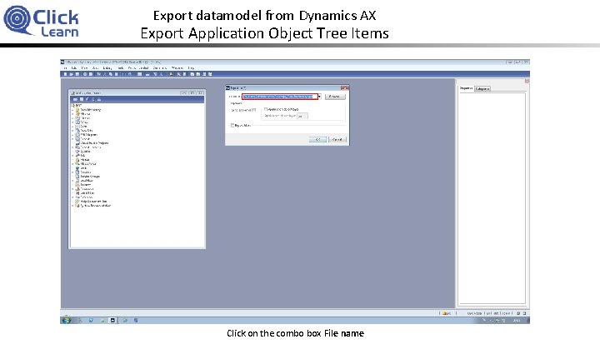Select Workflow in the AOT tree

coord(87,181)
